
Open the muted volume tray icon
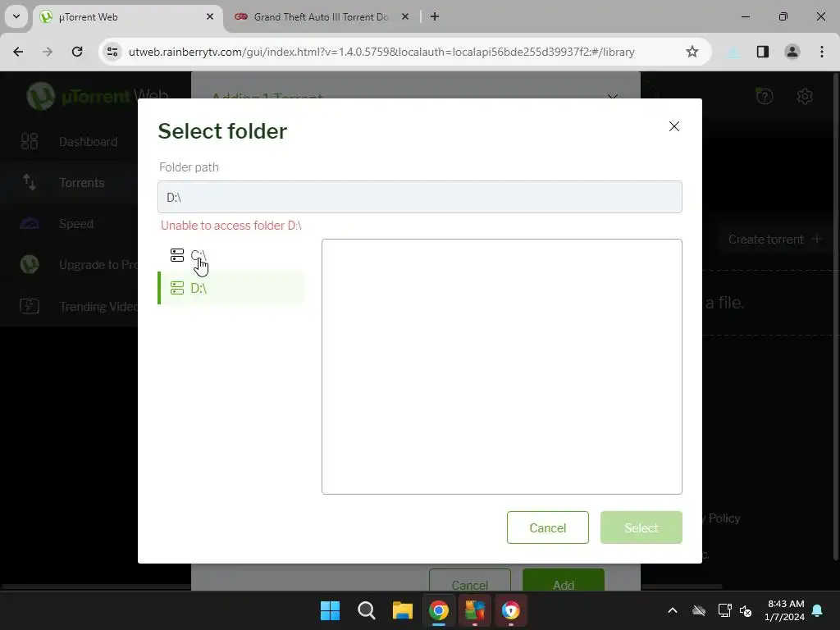point(745,610)
